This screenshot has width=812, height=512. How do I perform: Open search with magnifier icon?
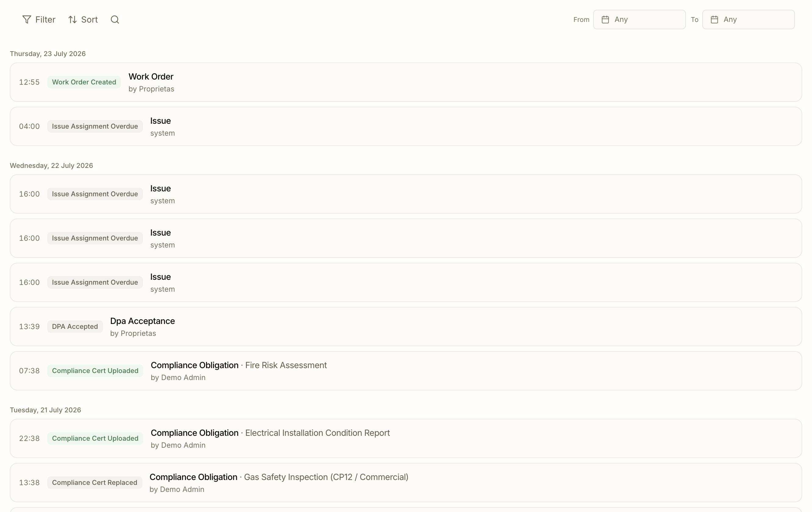115,20
